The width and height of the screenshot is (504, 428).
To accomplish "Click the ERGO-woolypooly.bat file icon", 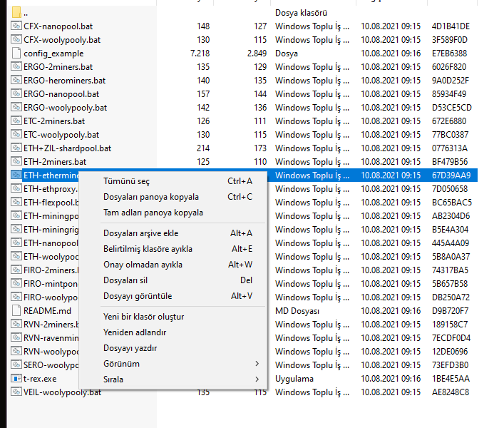I will (x=16, y=107).
